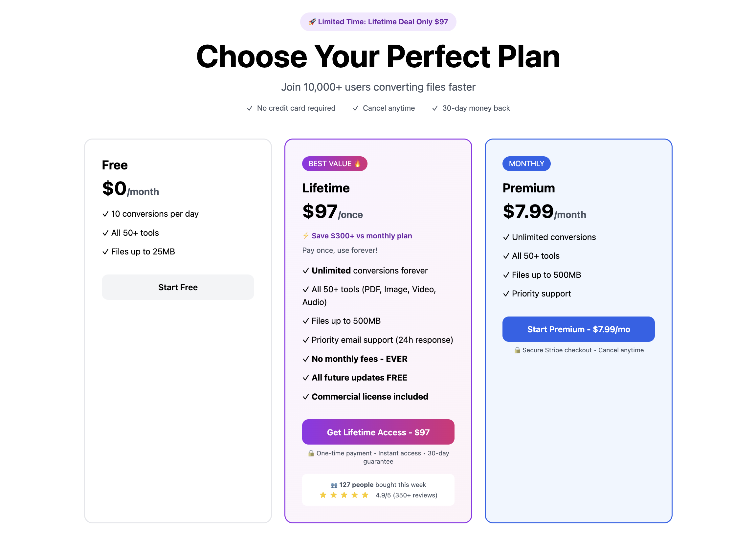Click the checkmark next to Cancel anytime
756x547 pixels.
click(356, 108)
